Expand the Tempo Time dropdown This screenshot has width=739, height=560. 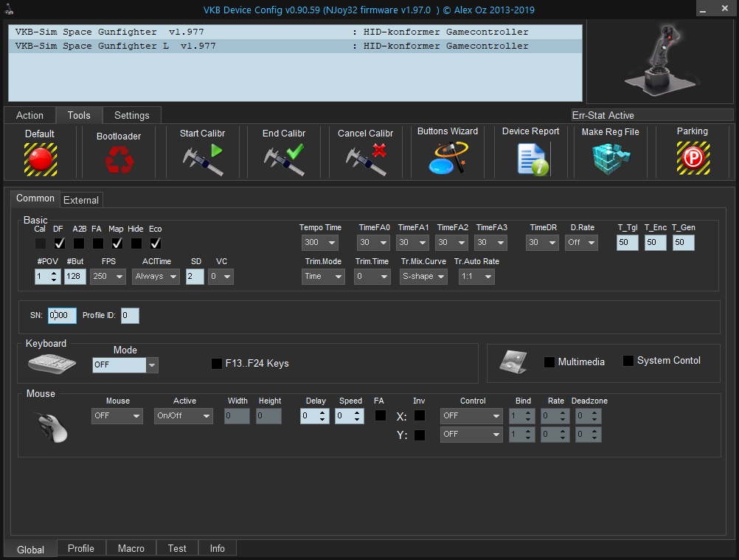[319, 242]
